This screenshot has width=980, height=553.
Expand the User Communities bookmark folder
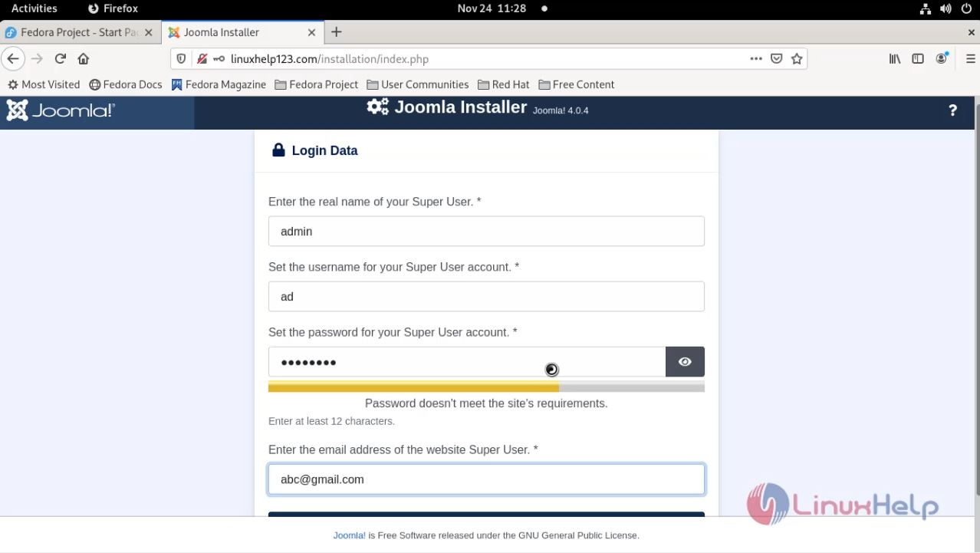coord(418,84)
